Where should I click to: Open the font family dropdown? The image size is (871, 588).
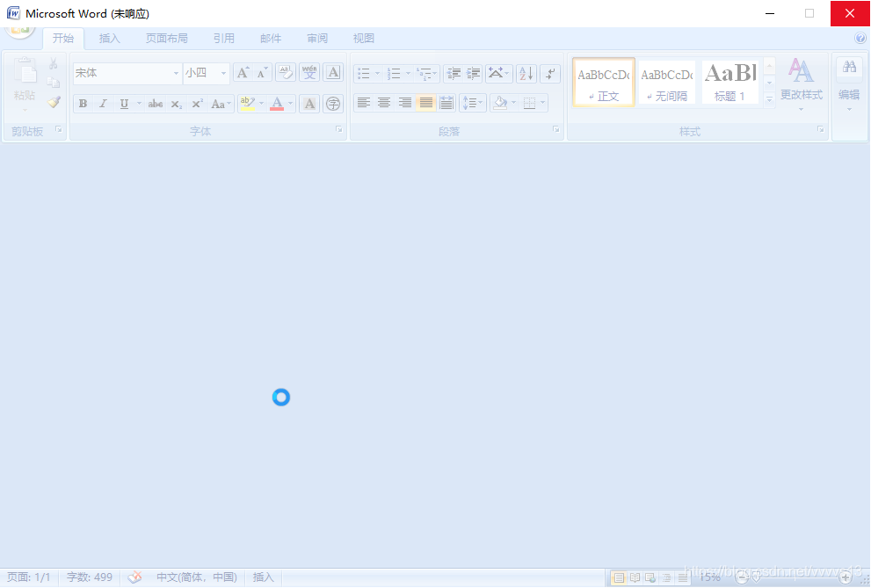pos(175,73)
